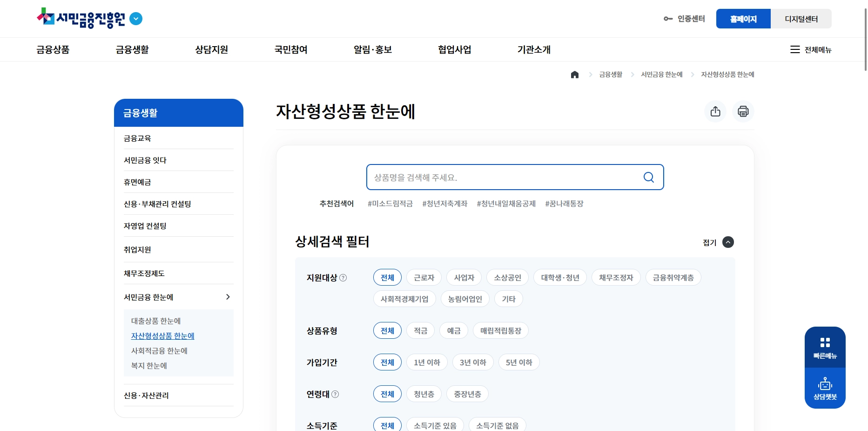This screenshot has width=868, height=431.
Task: Select 전체 in 상품유형 row
Action: coord(387,331)
